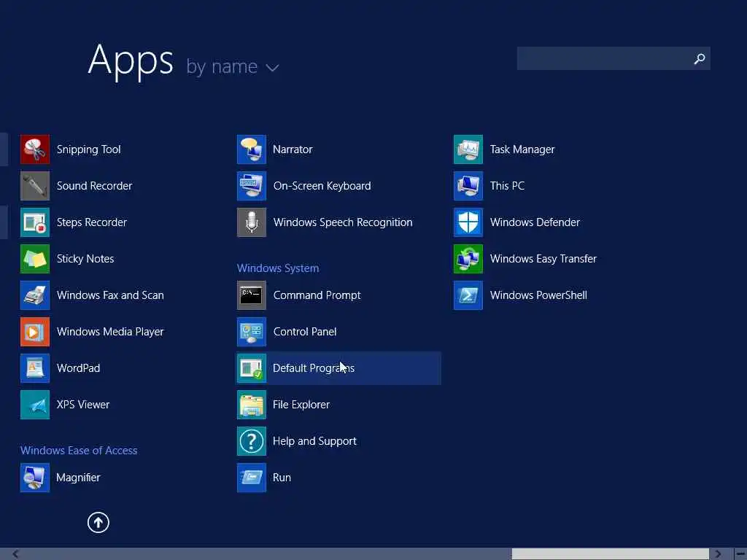The height and width of the screenshot is (560, 747).
Task: Click the 'WordPad' text label
Action: (78, 368)
